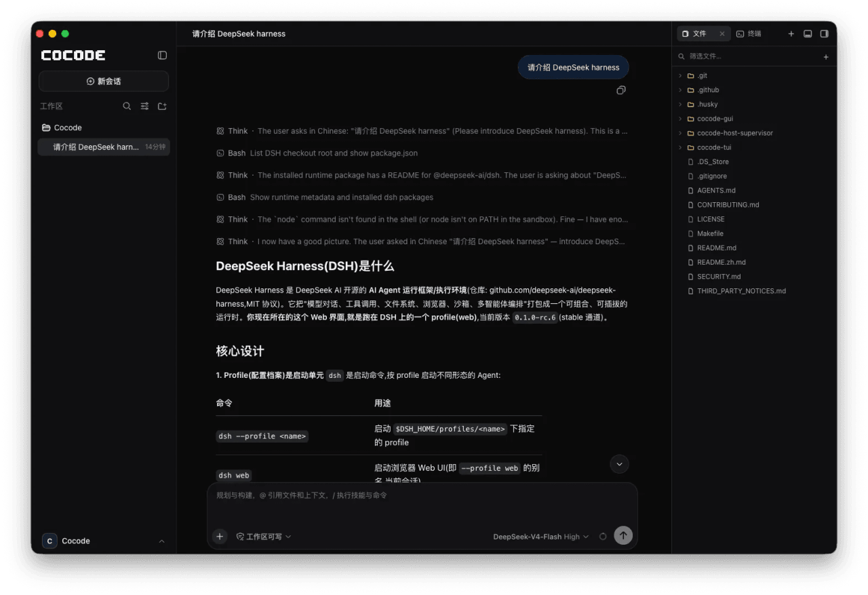Click the attach plus button in composer

click(220, 536)
